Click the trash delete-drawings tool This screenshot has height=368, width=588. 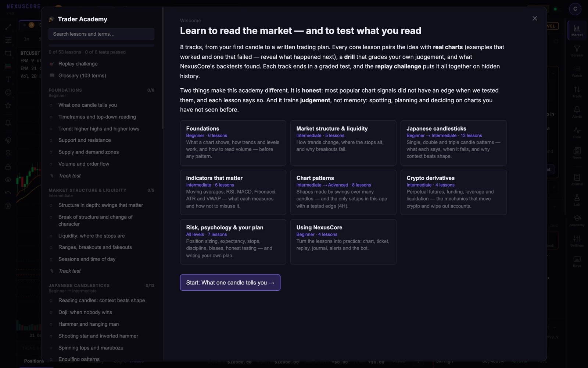pyautogui.click(x=8, y=206)
